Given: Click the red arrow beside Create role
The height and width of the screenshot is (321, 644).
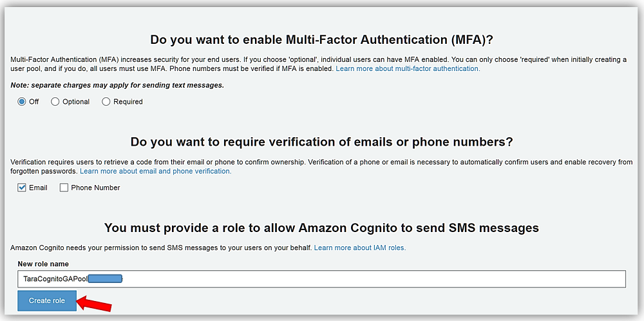Looking at the screenshot, I should (x=97, y=301).
